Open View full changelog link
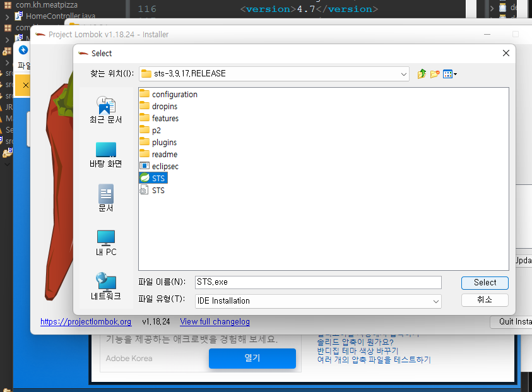This screenshot has height=392, width=532. coord(215,321)
